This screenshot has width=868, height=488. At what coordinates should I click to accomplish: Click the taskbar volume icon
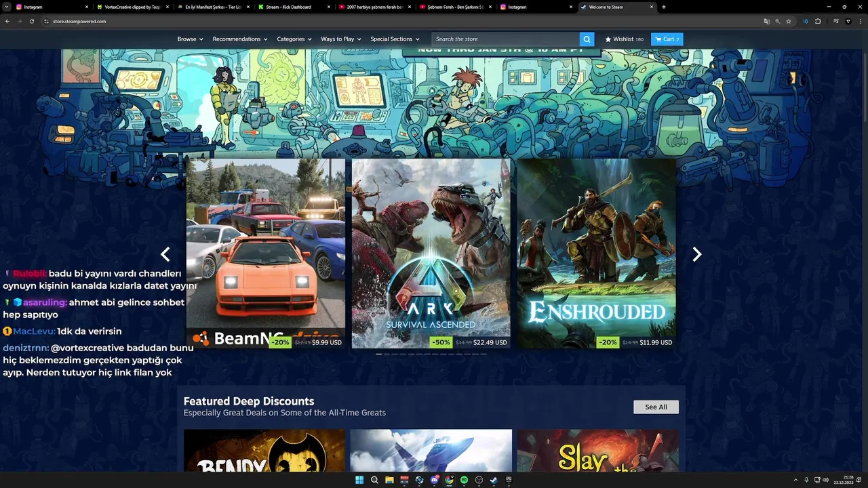[x=825, y=480]
